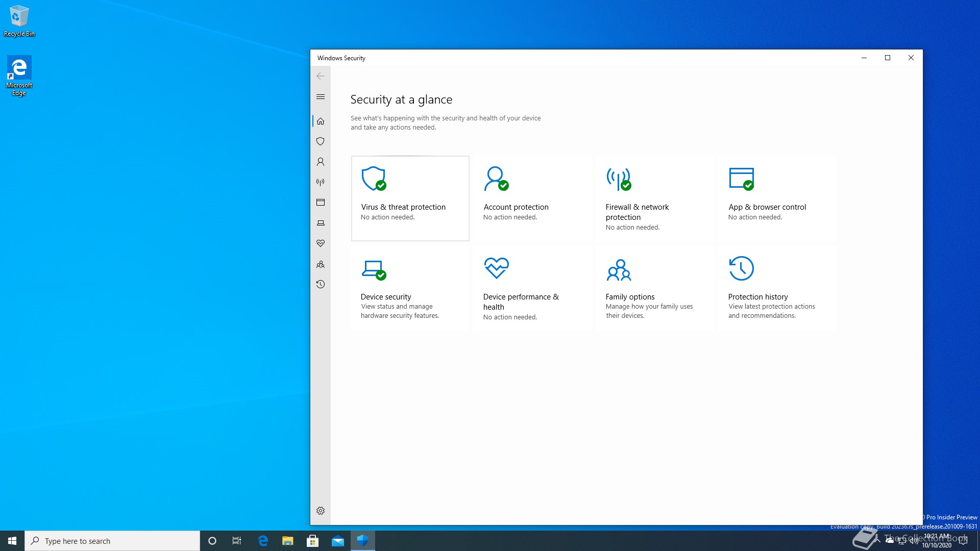Screen dimensions: 980x551
Task: Expand the hamburger navigation menu
Action: coord(321,96)
